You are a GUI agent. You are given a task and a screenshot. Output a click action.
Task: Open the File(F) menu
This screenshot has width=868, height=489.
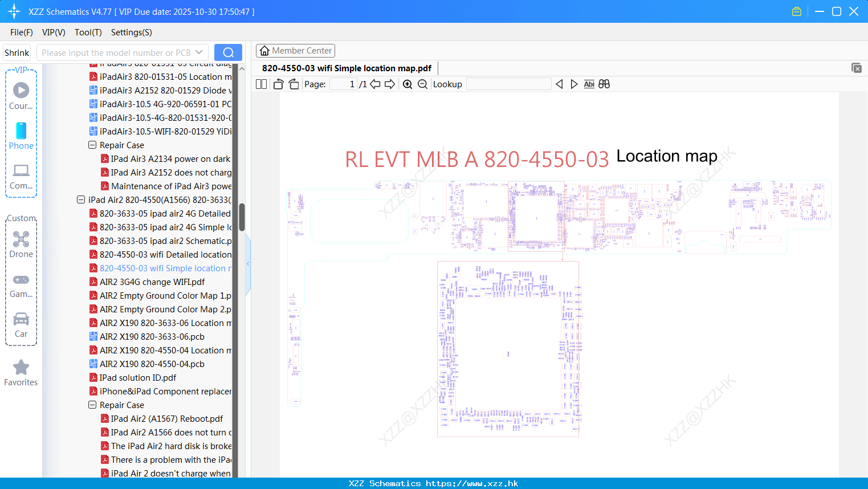point(22,32)
